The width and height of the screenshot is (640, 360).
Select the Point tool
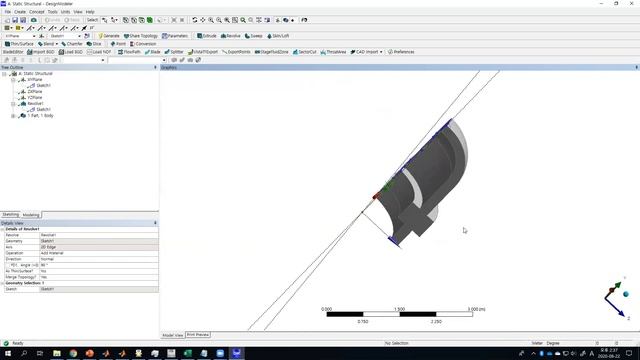coord(118,44)
